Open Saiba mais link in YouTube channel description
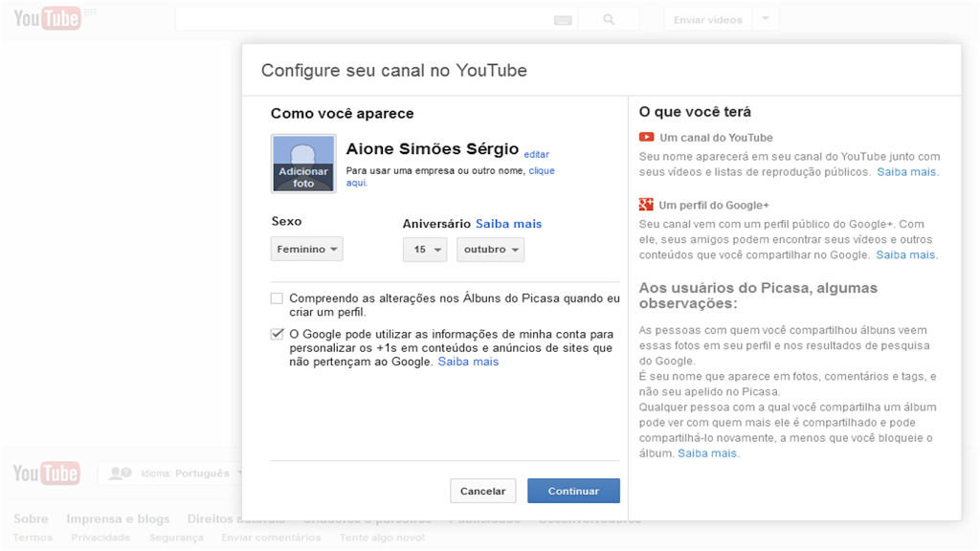Image resolution: width=980 pixels, height=551 pixels. pos(907,172)
